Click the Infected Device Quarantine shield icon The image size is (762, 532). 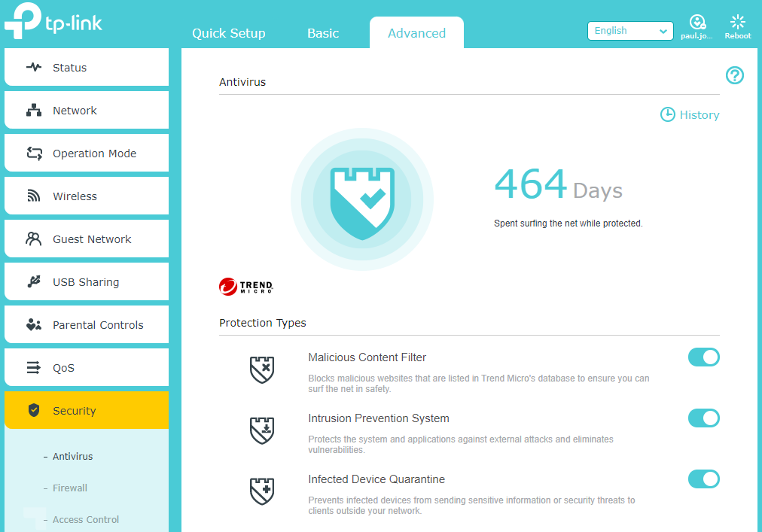(262, 491)
